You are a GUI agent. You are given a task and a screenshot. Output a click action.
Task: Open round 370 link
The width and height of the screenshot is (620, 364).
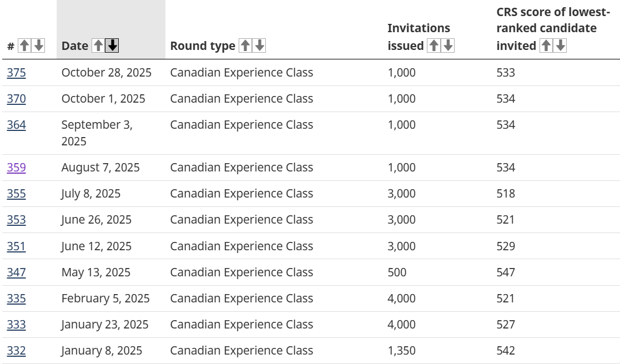(x=16, y=99)
